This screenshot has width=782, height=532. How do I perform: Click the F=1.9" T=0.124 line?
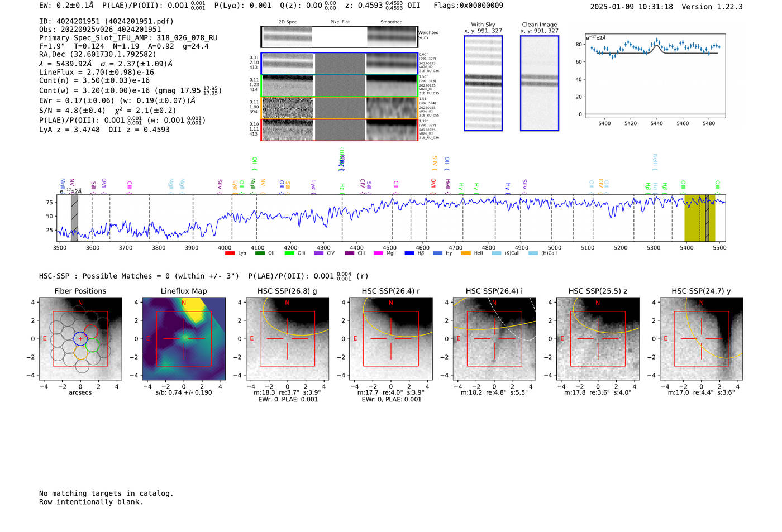coord(124,46)
